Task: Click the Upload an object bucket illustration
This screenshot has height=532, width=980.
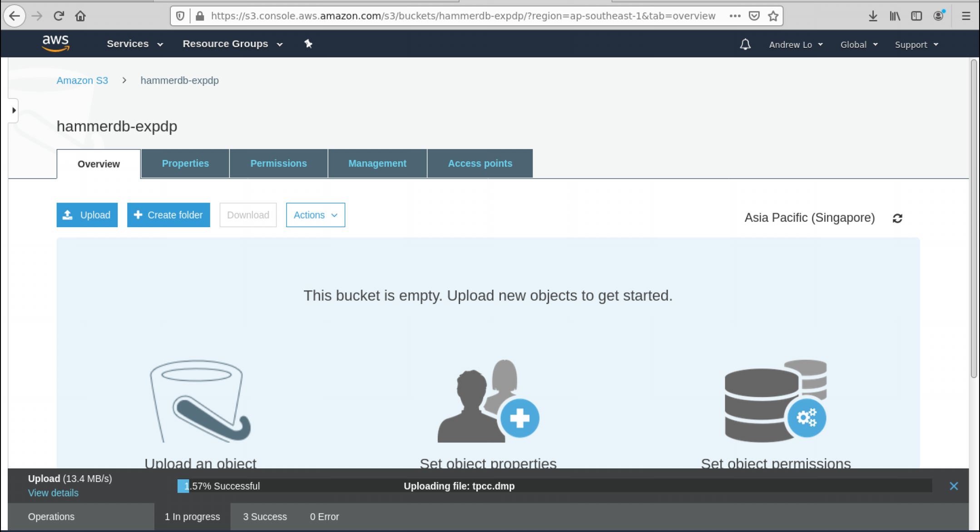Action: click(x=200, y=401)
